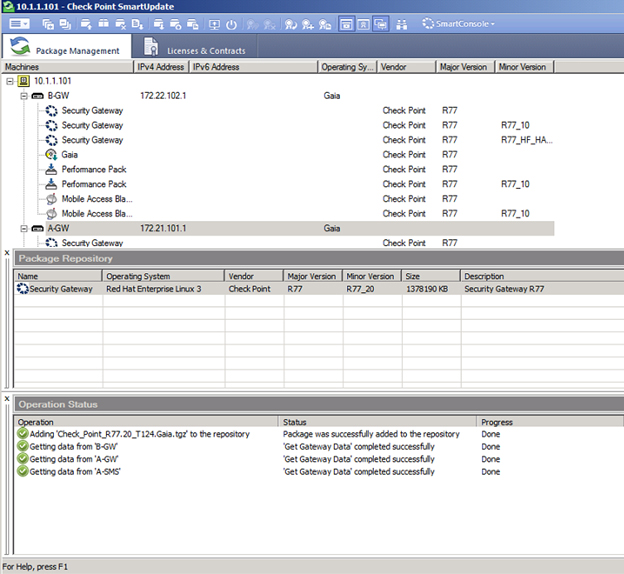This screenshot has height=574, width=624.
Task: Click the monitor download toolbar icon
Action: [214, 24]
